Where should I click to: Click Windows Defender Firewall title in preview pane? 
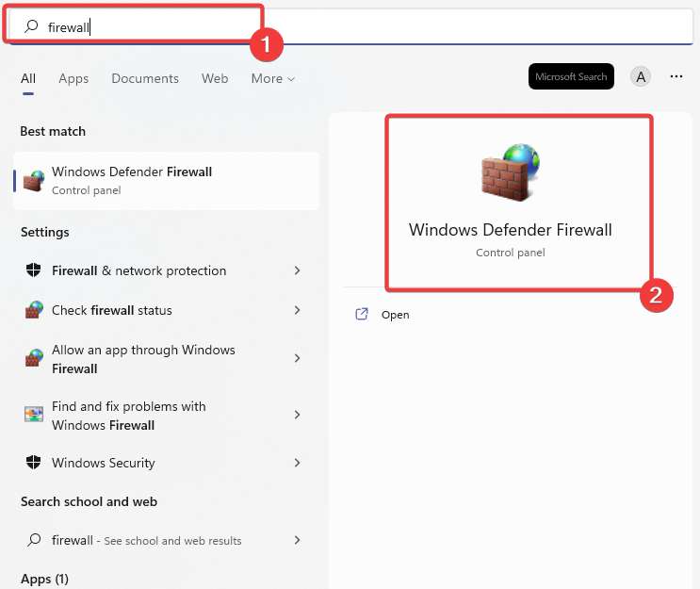pos(511,230)
